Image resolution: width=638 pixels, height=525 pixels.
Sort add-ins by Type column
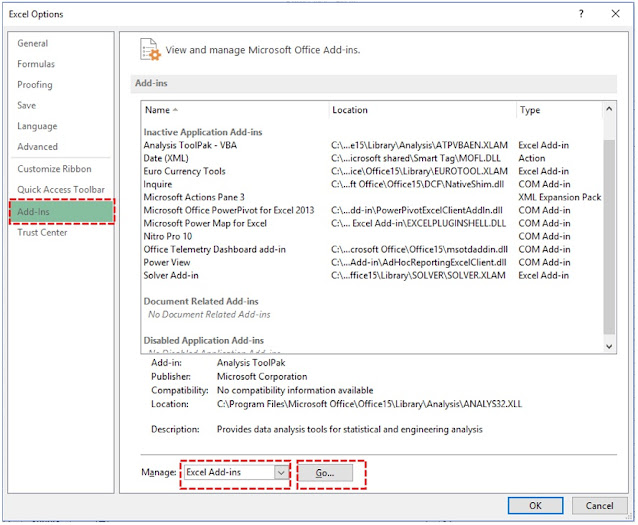559,110
